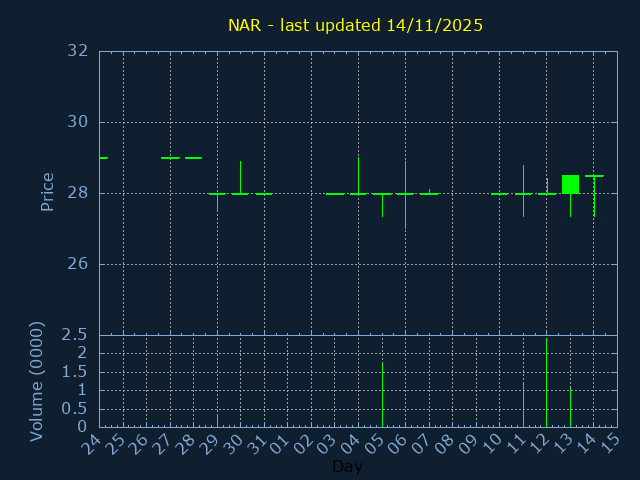Click the volume bar for day 13
The image size is (640, 480).
point(570,407)
